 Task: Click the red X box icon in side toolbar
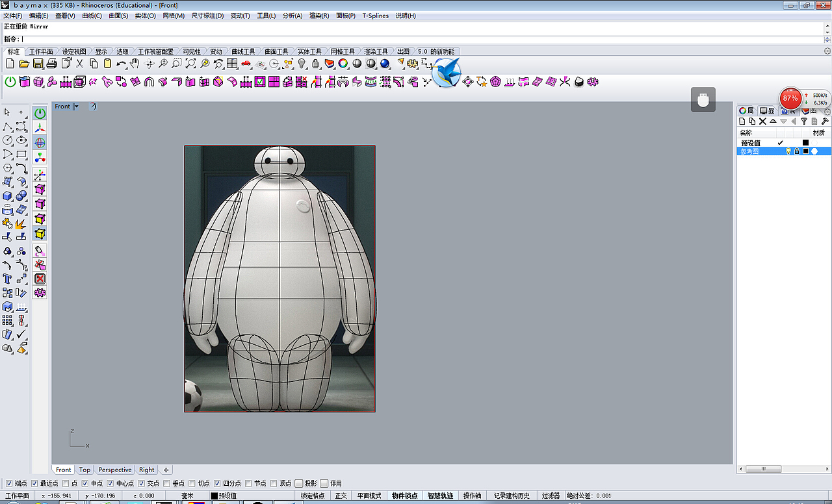coord(40,279)
